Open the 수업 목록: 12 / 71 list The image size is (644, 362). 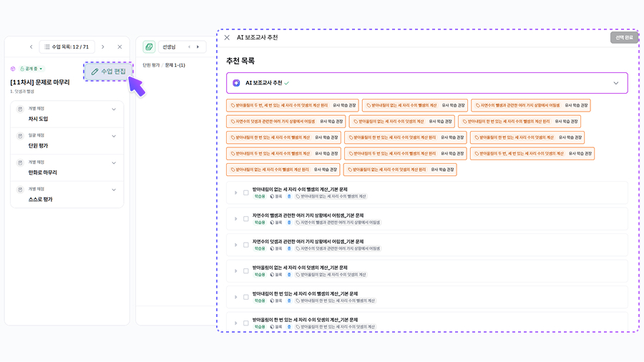(x=67, y=47)
